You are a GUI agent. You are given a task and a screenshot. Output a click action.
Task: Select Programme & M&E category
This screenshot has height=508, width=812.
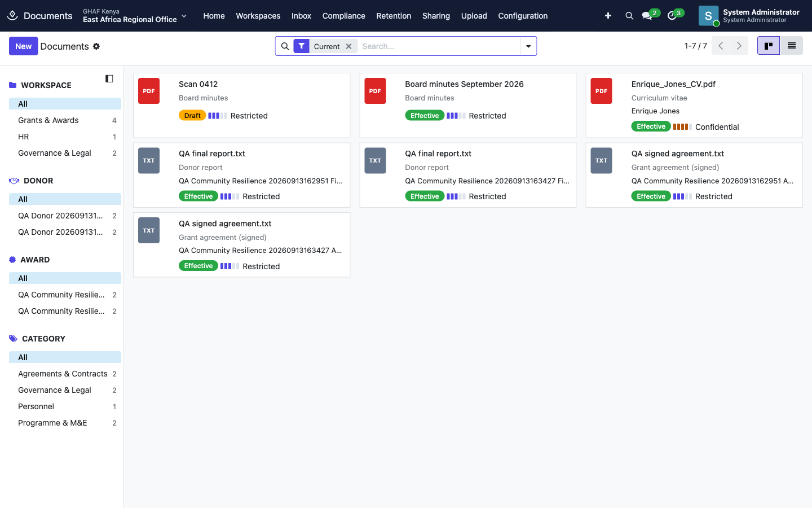(x=65, y=423)
